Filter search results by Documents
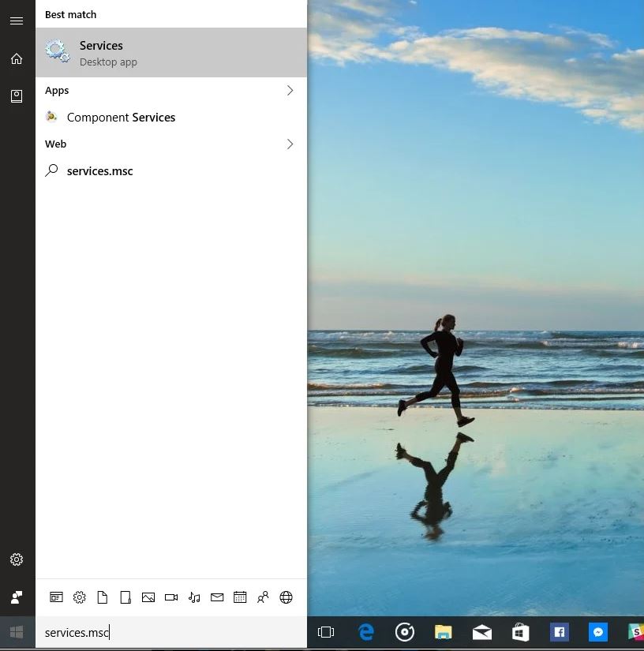 click(x=102, y=597)
